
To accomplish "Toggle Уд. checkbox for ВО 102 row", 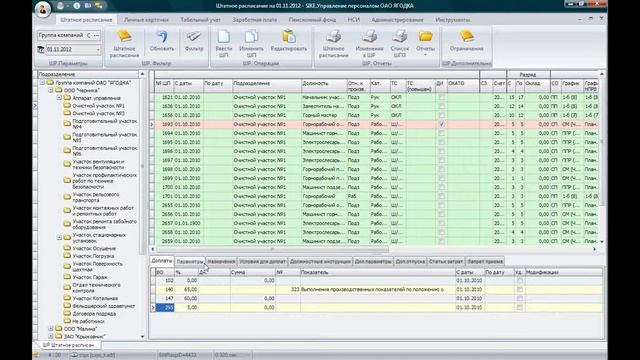I will point(519,281).
